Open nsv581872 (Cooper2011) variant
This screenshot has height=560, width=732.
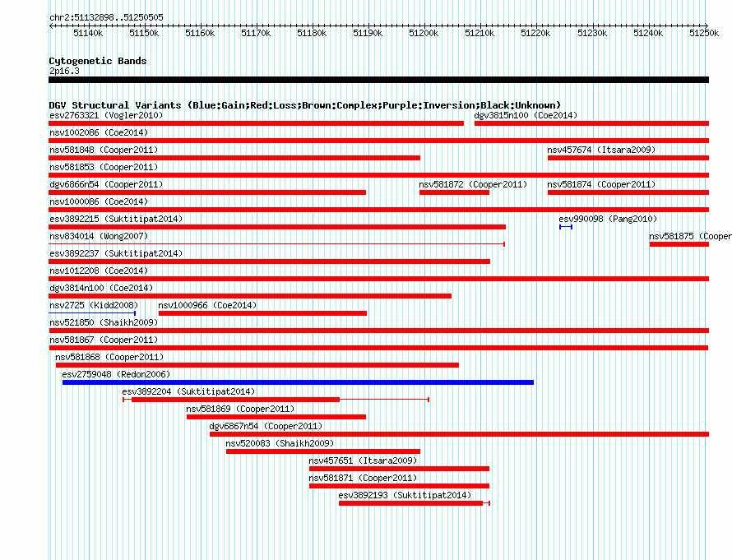(473, 184)
